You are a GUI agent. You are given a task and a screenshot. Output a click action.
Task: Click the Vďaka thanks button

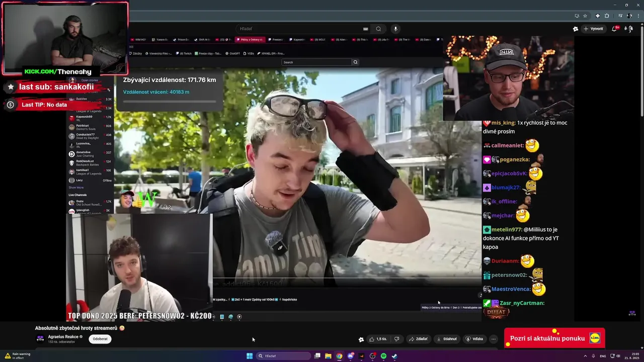pyautogui.click(x=474, y=339)
